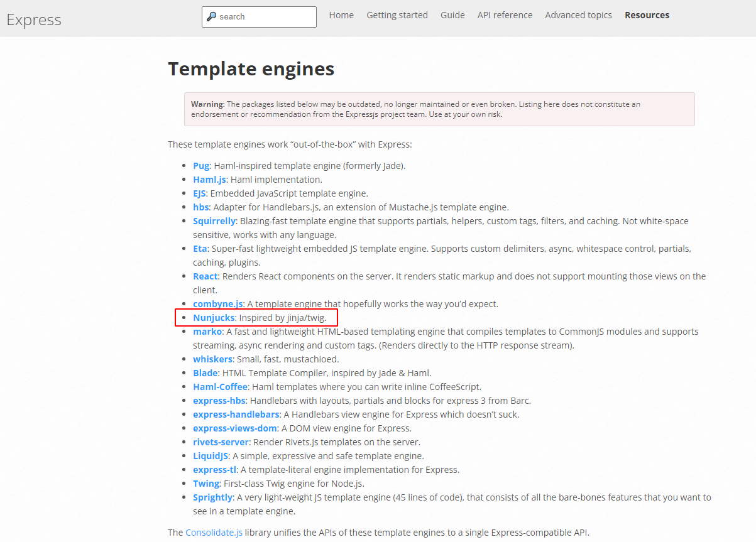Click 'First-class Twig engine for Node.js.' text
The width and height of the screenshot is (756, 542).
click(x=293, y=484)
